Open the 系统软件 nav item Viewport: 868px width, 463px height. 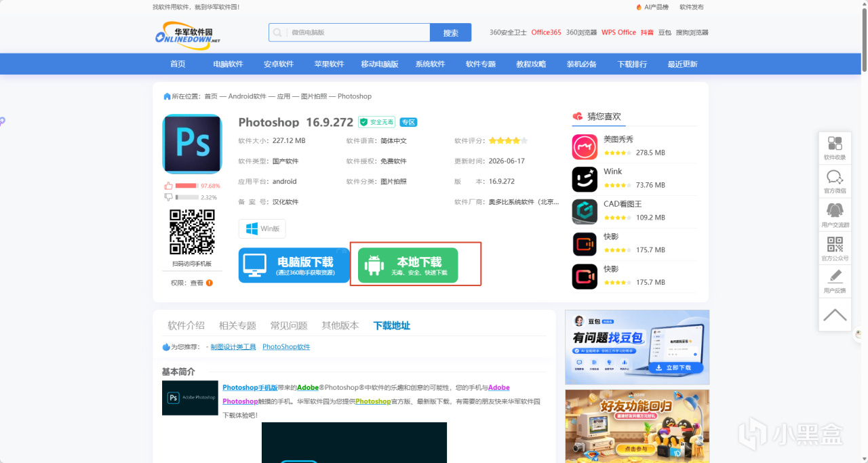[x=430, y=64]
